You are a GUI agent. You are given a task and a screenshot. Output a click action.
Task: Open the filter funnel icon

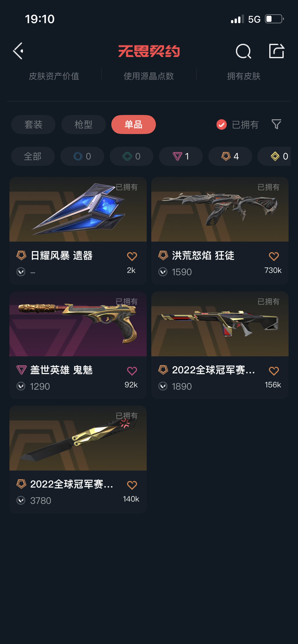pos(276,124)
